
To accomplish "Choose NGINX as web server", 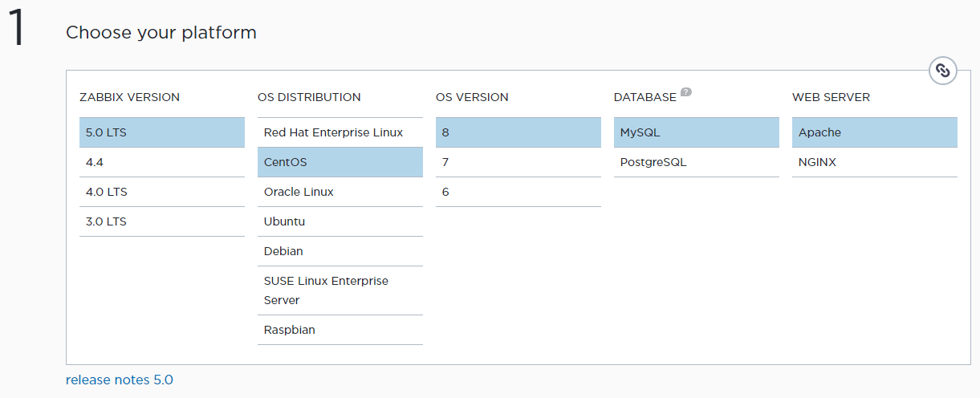I will [875, 162].
